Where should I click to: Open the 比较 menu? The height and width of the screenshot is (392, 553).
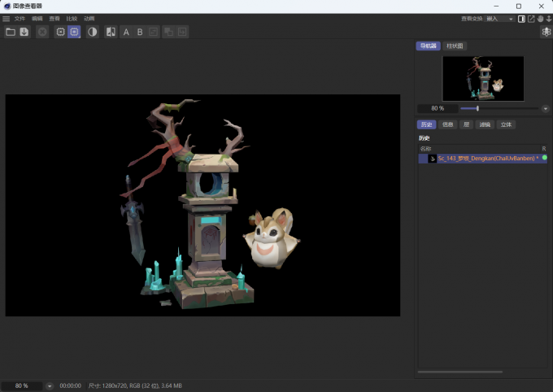(x=72, y=19)
